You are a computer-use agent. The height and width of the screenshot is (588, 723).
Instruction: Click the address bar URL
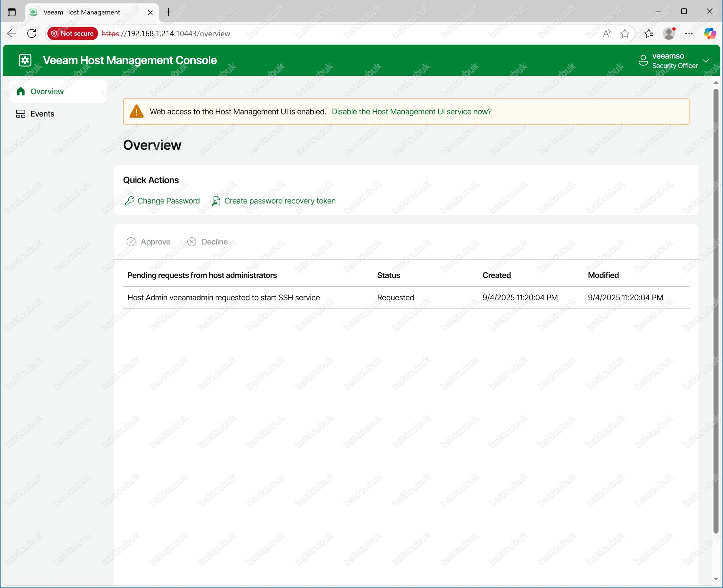coord(166,34)
